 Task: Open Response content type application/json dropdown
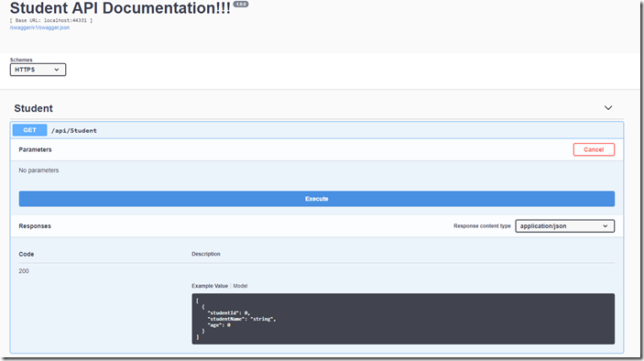click(564, 226)
